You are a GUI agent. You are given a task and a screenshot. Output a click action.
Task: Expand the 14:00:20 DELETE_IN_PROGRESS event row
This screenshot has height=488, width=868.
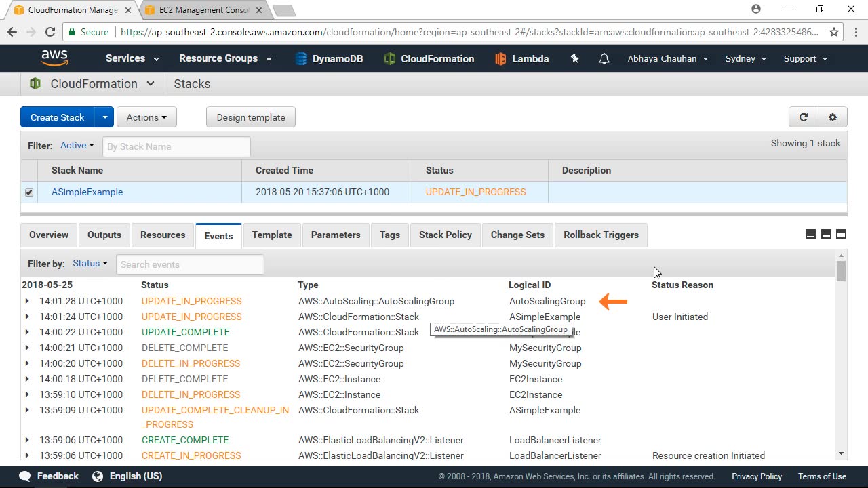pos(27,363)
